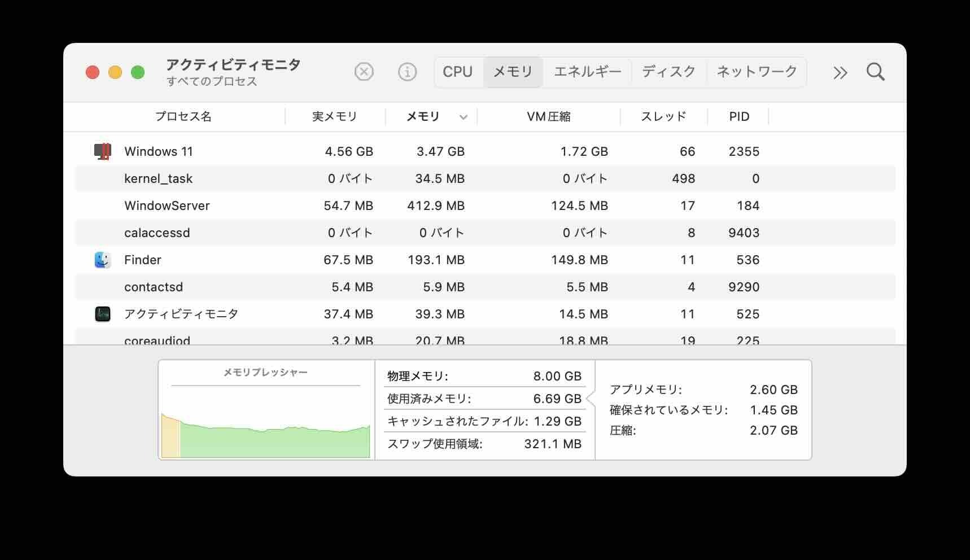Viewport: 970px width, 560px height.
Task: Select the contactsd process
Action: click(x=154, y=287)
